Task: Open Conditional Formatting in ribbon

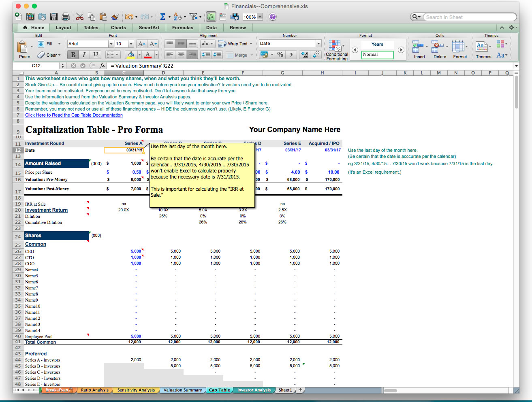Action: click(336, 51)
